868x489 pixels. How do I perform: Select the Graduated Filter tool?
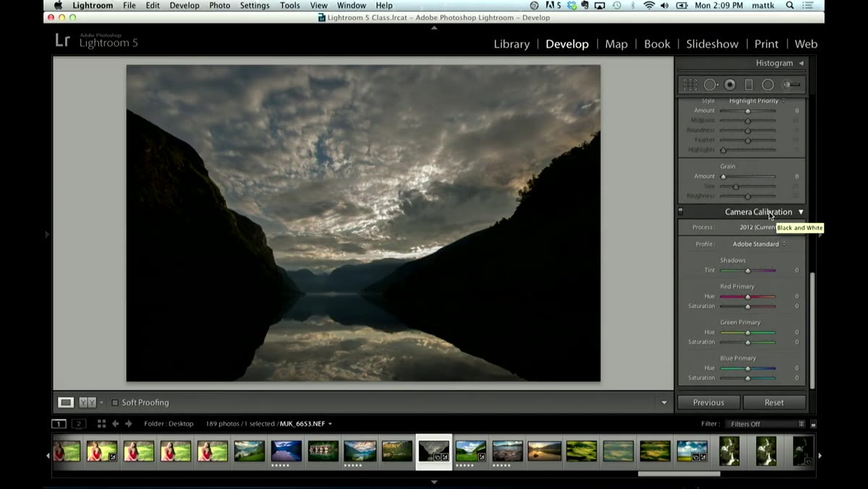(749, 85)
